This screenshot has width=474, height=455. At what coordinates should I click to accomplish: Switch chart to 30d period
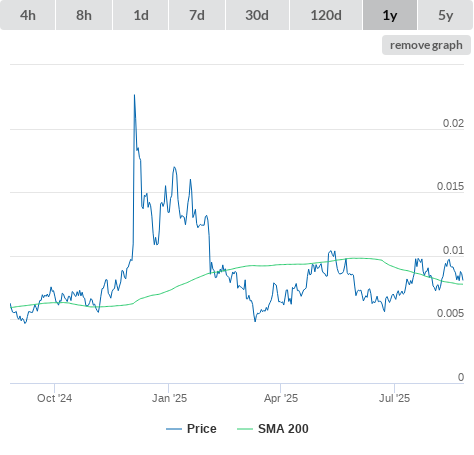tap(257, 15)
